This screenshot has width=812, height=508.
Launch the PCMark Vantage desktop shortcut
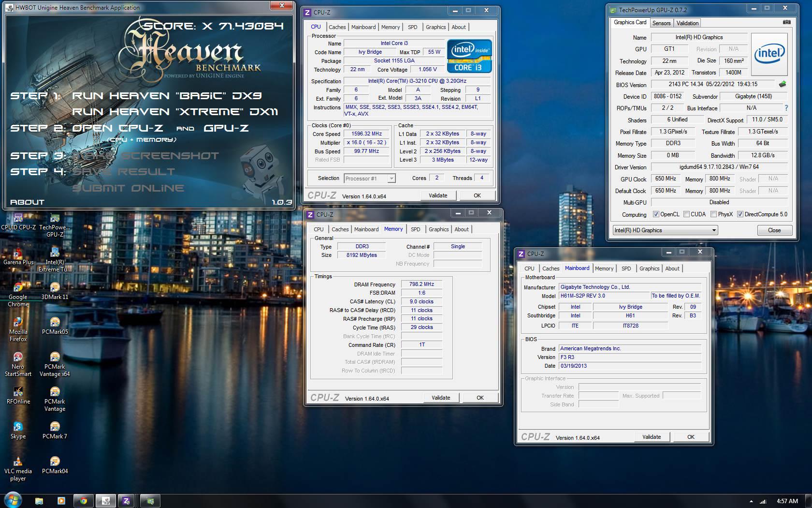(55, 400)
